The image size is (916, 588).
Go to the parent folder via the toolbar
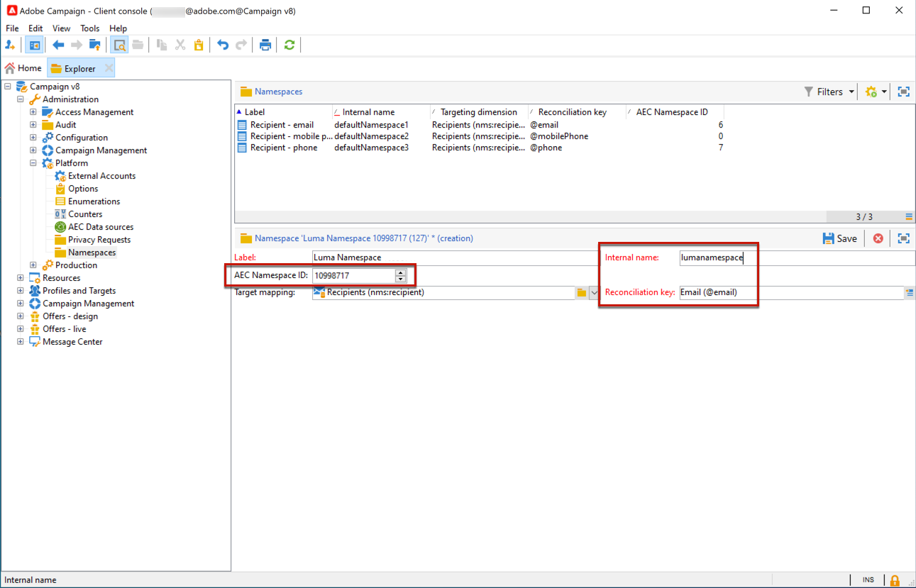pyautogui.click(x=94, y=45)
